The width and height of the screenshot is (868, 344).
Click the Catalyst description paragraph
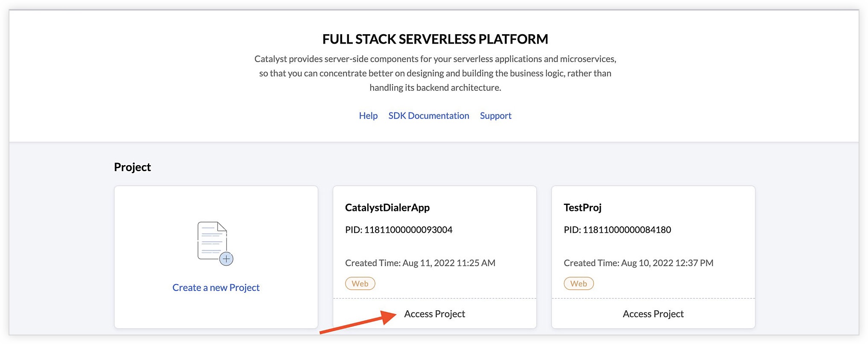coord(435,73)
